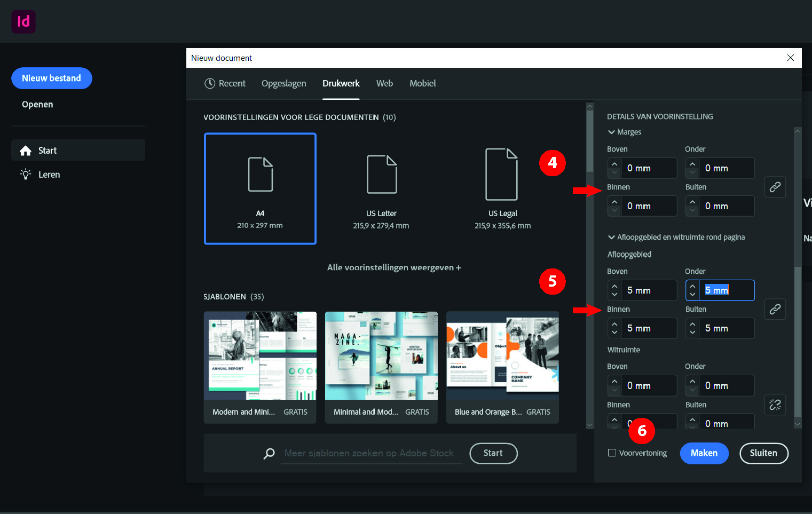Choose the US Legal preset icon
The width and height of the screenshot is (812, 514).
click(502, 175)
